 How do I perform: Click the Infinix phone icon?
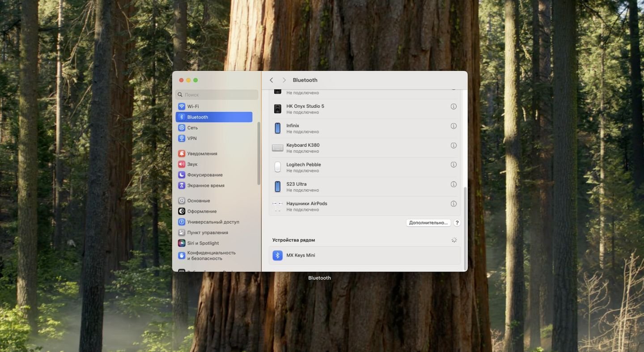[x=278, y=128]
